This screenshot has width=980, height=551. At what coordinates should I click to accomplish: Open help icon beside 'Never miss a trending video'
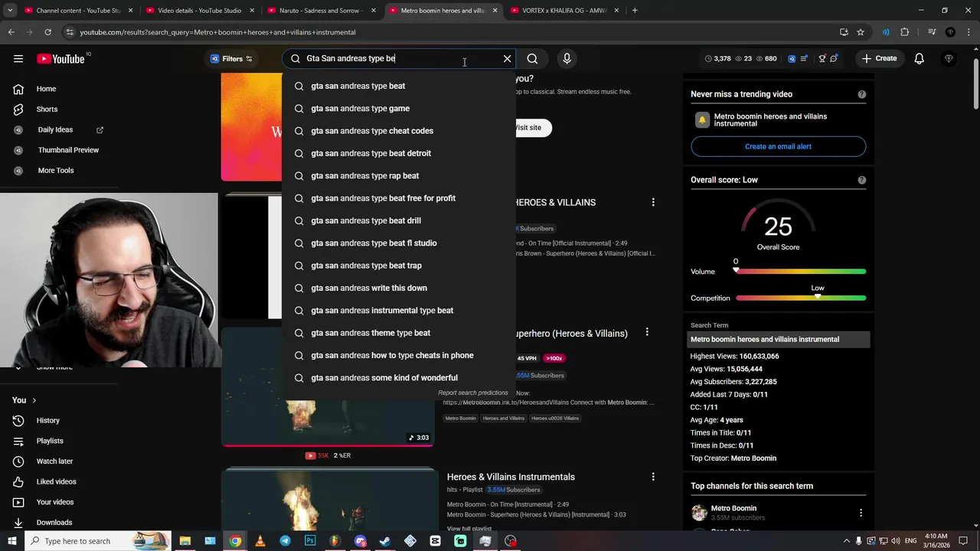[861, 94]
